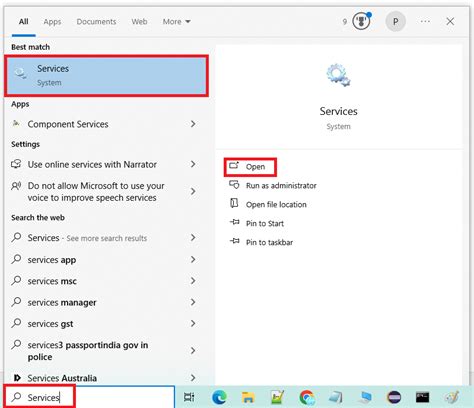
Task: Click the P user account avatar
Action: (395, 22)
